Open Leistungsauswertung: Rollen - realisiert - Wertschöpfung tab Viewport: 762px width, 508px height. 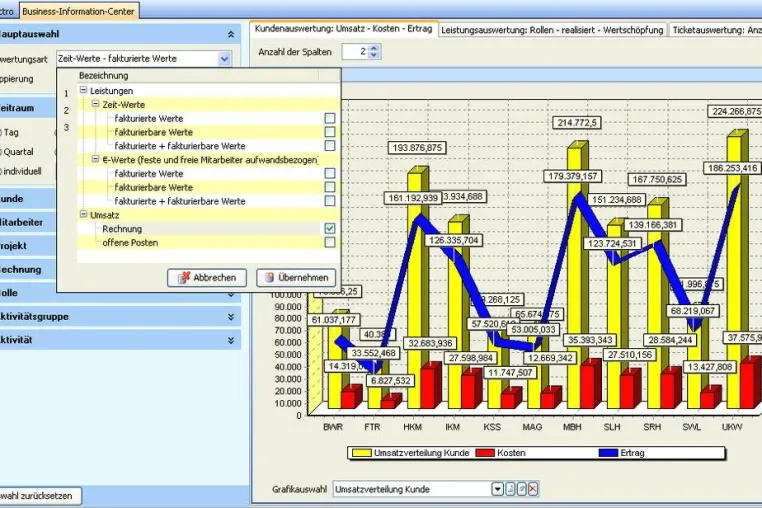click(x=552, y=30)
